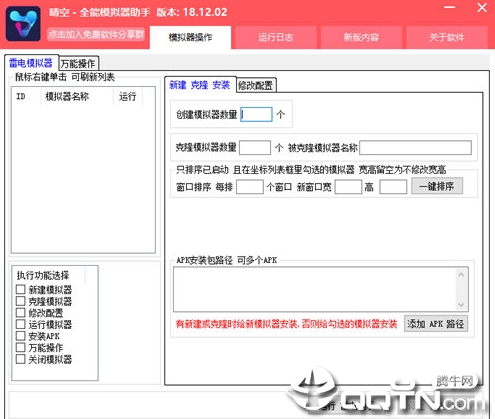The height and width of the screenshot is (419, 495).
Task: Open the 修改配置 tab
Action: point(256,85)
